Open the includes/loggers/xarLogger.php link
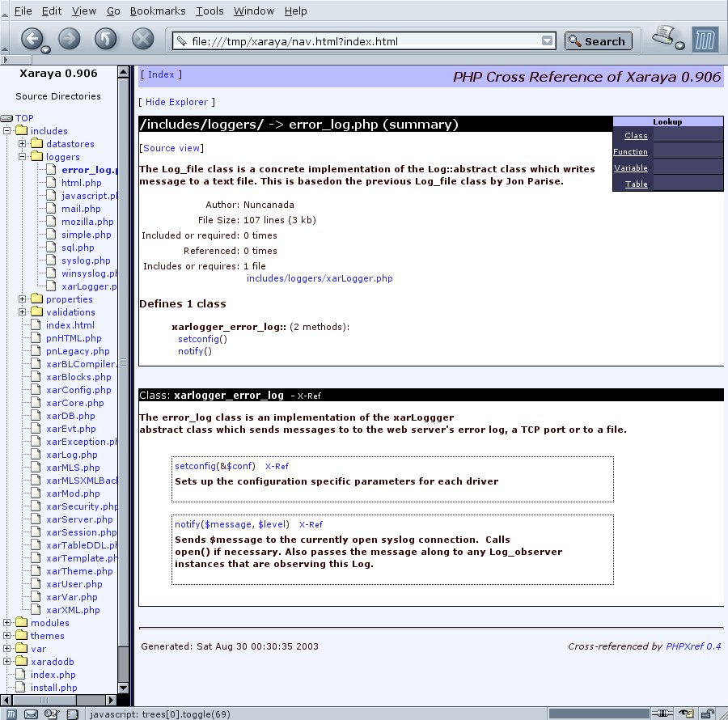Viewport: 728px width, 720px height. 320,278
